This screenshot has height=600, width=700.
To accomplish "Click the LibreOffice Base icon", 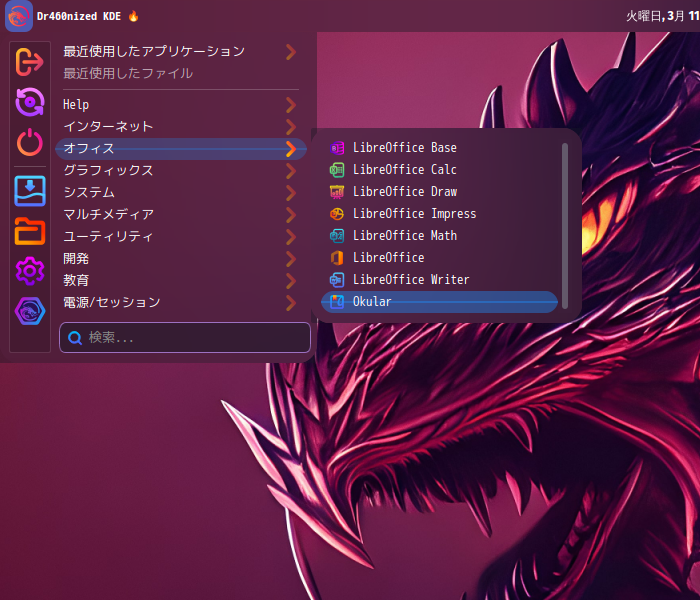I will coord(337,148).
